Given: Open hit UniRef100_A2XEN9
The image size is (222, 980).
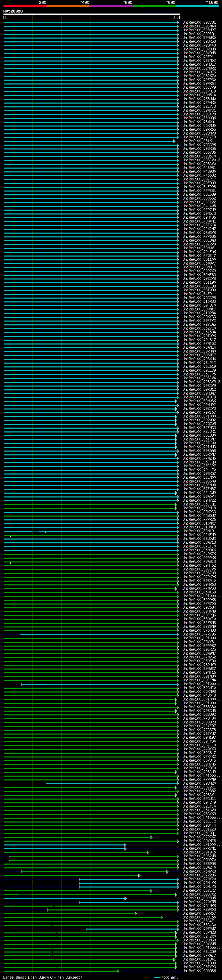Looking at the screenshot, I should click(199, 535).
